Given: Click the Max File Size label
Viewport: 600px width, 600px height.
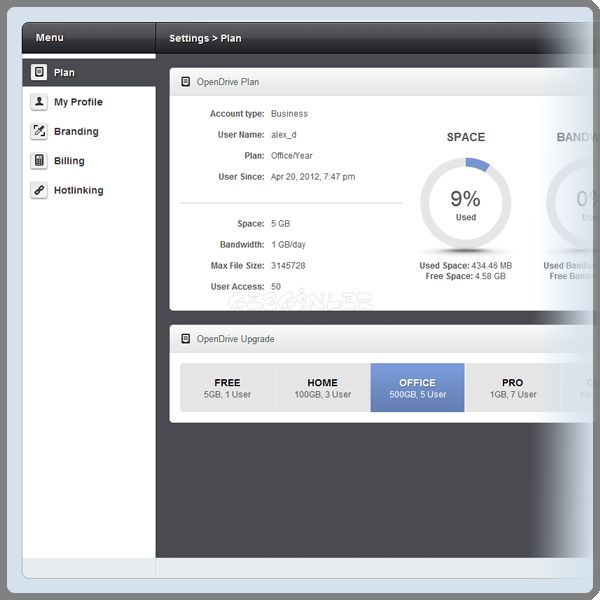Looking at the screenshot, I should click(237, 266).
